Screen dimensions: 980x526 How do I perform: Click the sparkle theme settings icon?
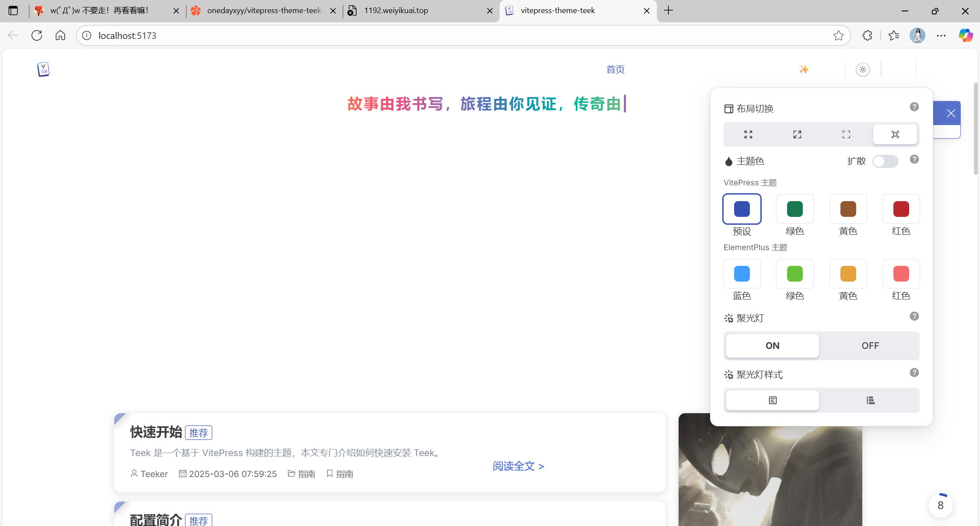click(804, 70)
